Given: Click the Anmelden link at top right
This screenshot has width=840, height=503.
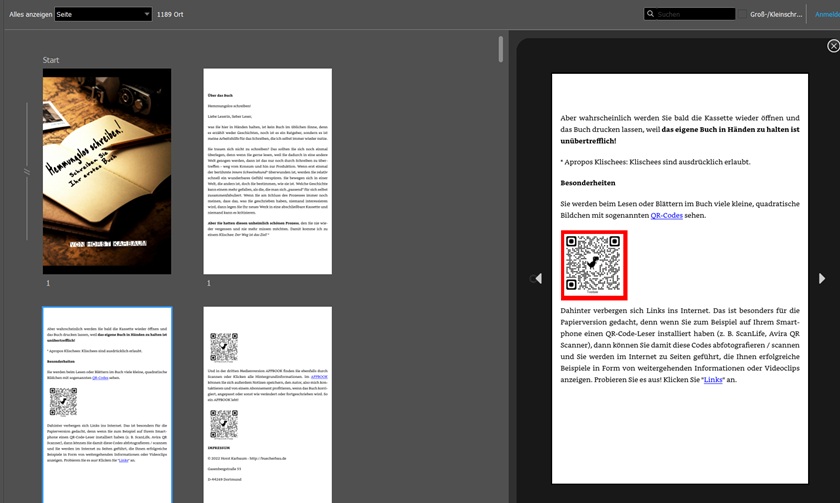Looking at the screenshot, I should (x=827, y=14).
